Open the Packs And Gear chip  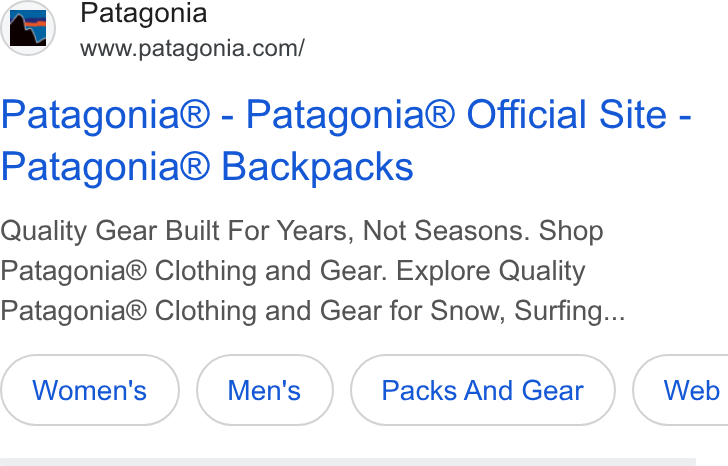pyautogui.click(x=483, y=390)
